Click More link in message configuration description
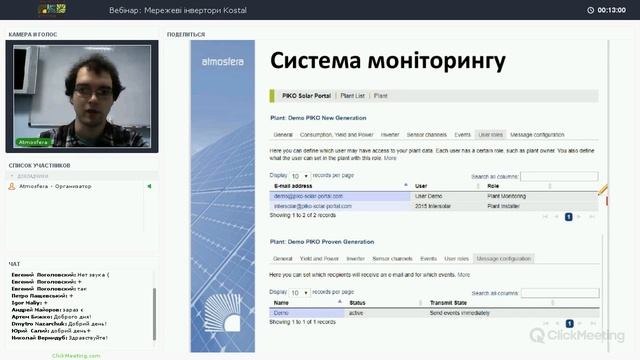This screenshot has height=360, width=640. point(463,275)
